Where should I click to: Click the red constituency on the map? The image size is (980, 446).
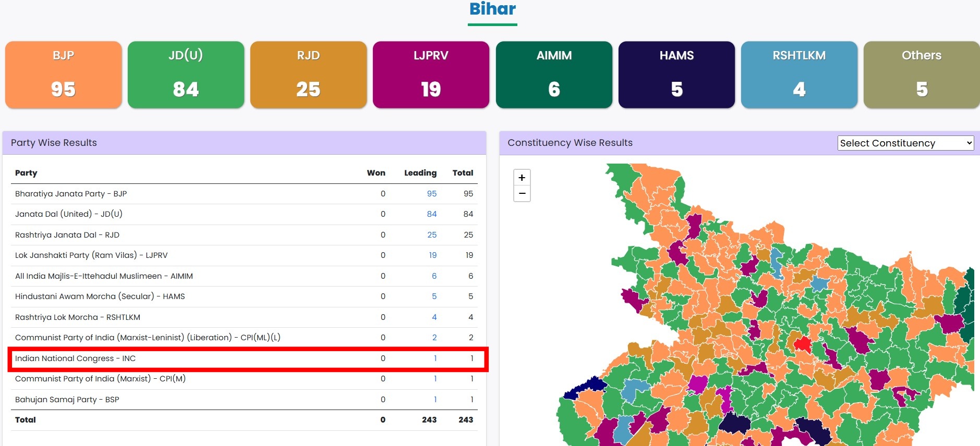[803, 344]
